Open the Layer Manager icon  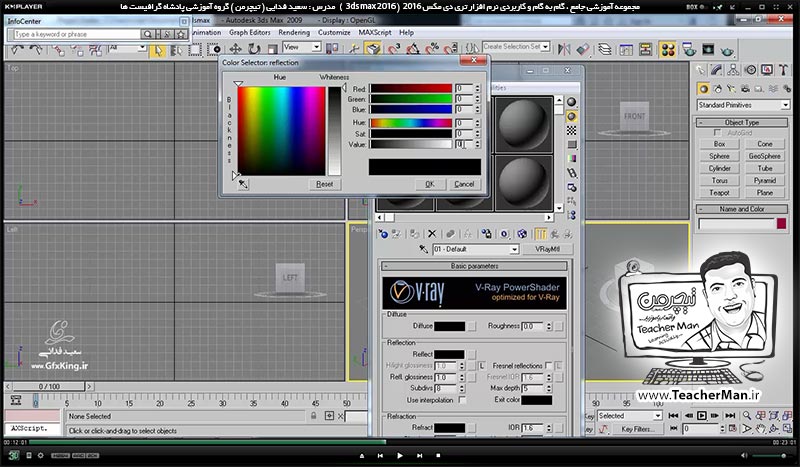(605, 50)
